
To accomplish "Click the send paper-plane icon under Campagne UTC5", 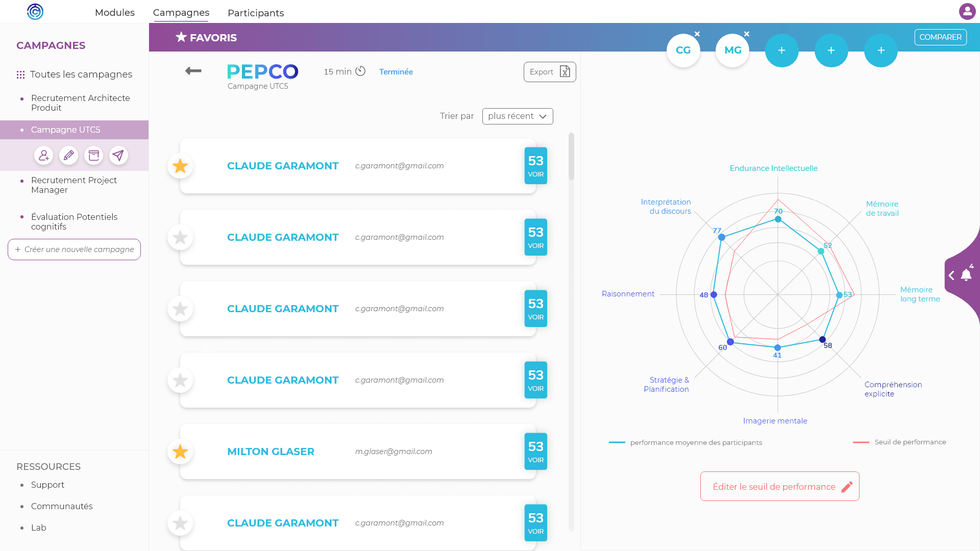I will coord(118,155).
